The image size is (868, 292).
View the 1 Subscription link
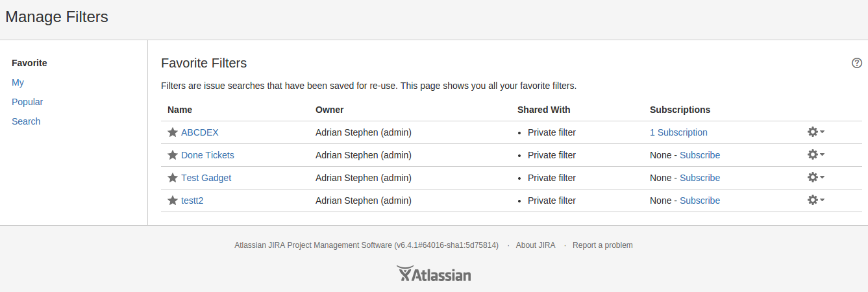click(678, 132)
